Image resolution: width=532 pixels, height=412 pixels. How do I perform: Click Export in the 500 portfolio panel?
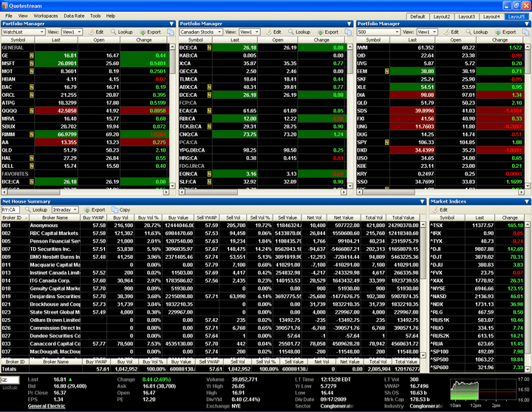505,32
